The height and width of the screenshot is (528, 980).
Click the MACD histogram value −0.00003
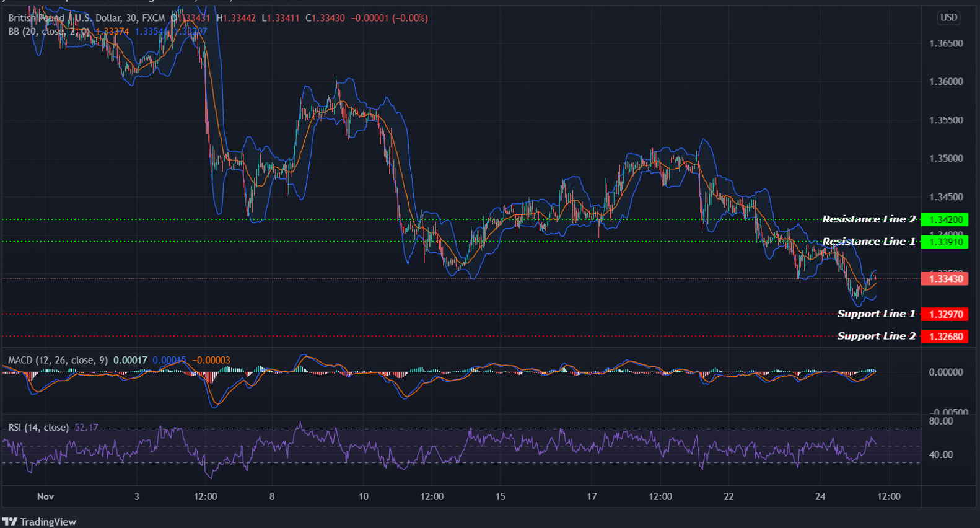click(x=211, y=360)
